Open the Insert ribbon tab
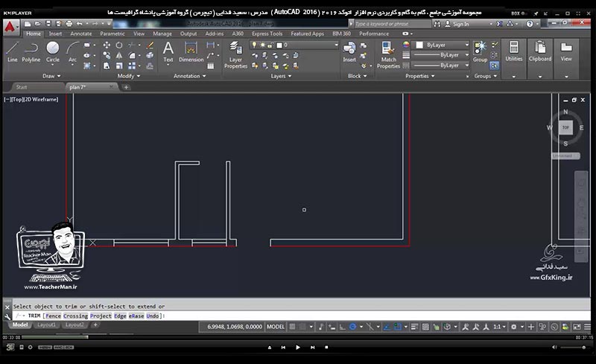This screenshot has width=596, height=364. pyautogui.click(x=55, y=33)
